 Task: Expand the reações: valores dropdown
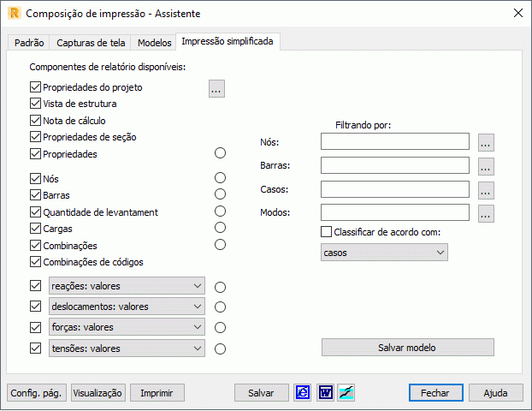[x=127, y=286]
